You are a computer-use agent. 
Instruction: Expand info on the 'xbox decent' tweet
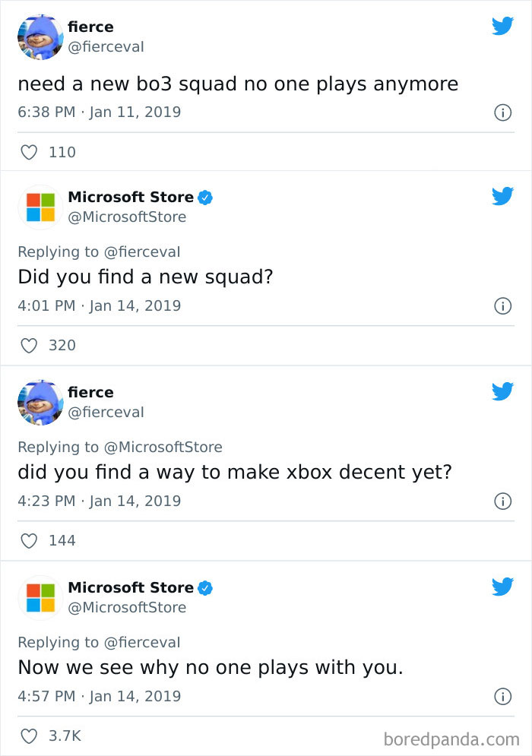[502, 501]
